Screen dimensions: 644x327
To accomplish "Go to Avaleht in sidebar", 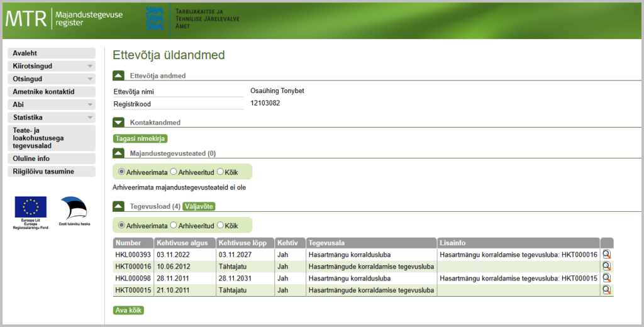I will pyautogui.click(x=52, y=53).
